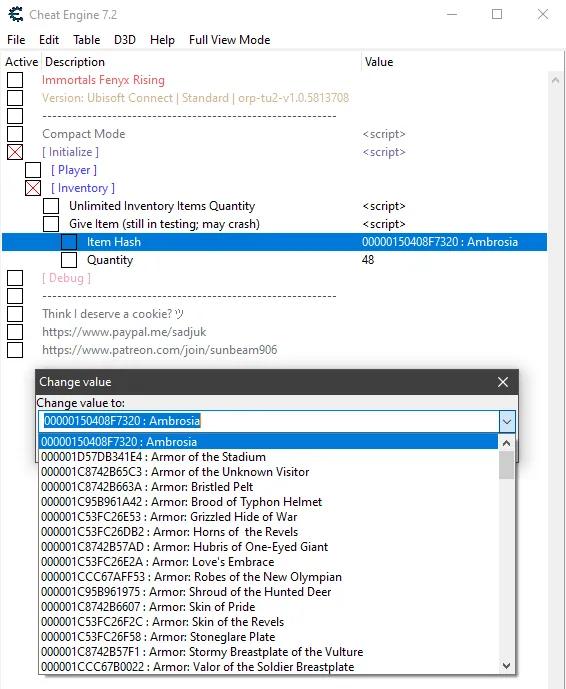The image size is (566, 689).
Task: Open the D3D menu
Action: [x=125, y=40]
